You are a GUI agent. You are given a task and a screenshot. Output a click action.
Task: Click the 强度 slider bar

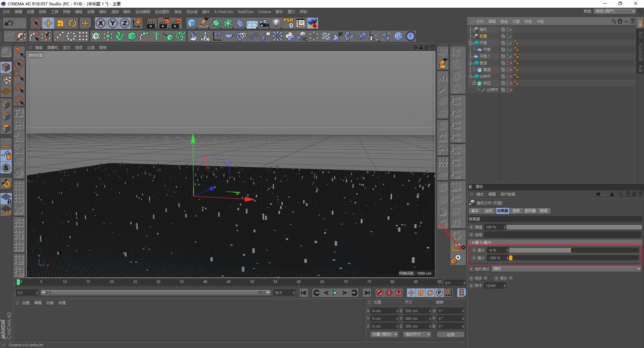pyautogui.click(x=574, y=227)
